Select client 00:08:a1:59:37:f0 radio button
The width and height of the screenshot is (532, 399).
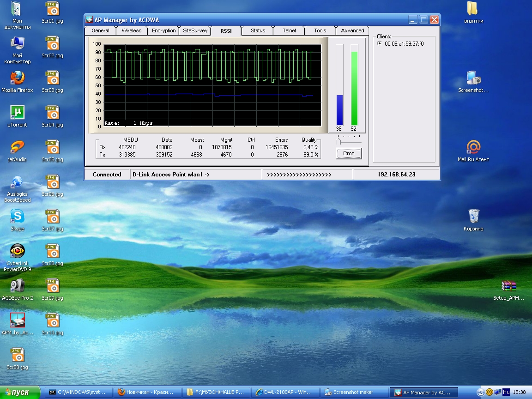tap(380, 44)
